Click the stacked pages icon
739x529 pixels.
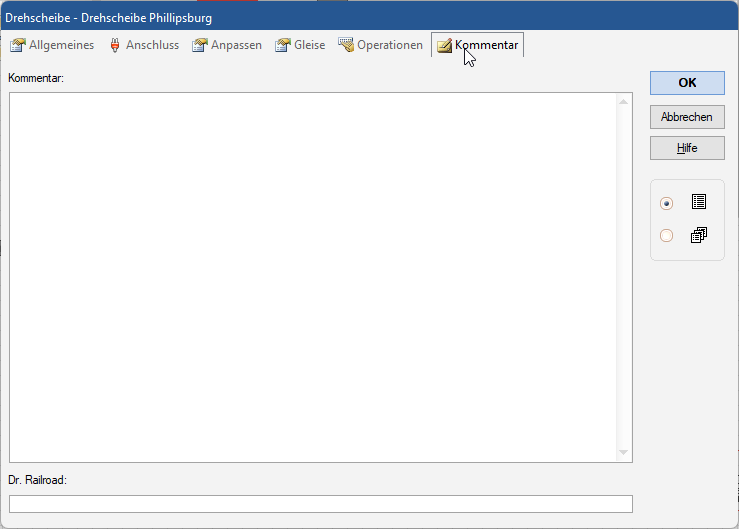click(698, 236)
